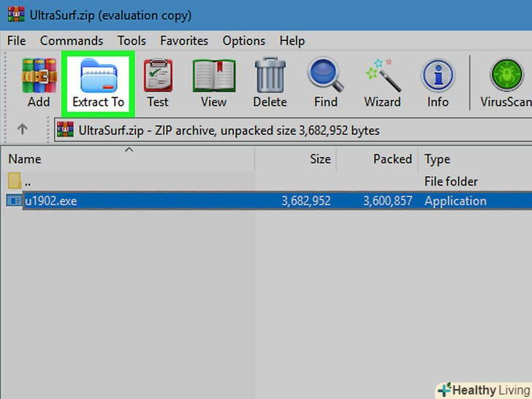Go up one level with the arrow
Viewport: 532px width, 399px height.
tap(23, 129)
